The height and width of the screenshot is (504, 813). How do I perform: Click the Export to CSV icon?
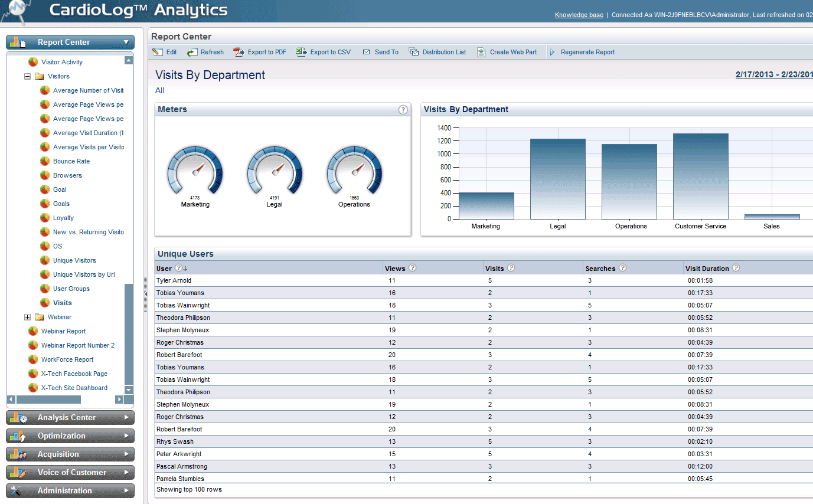click(301, 52)
